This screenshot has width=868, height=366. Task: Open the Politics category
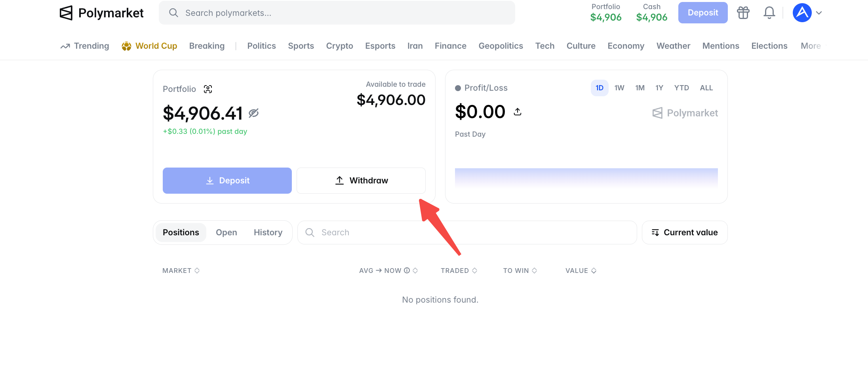tap(261, 46)
